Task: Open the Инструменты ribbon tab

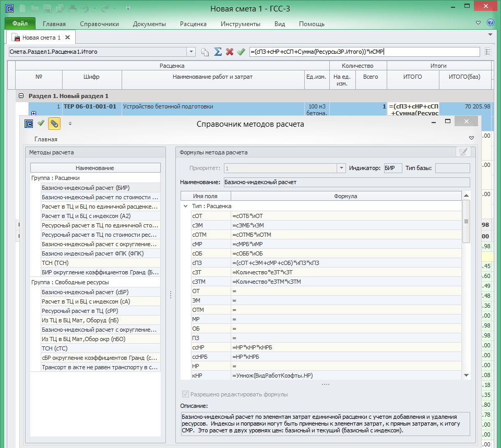Action: coord(240,24)
